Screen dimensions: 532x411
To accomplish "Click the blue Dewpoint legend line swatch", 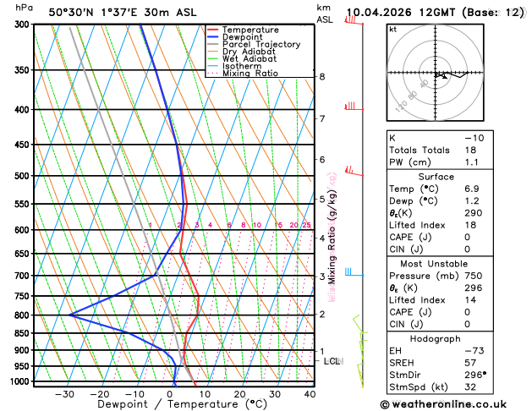I will pos(213,37).
